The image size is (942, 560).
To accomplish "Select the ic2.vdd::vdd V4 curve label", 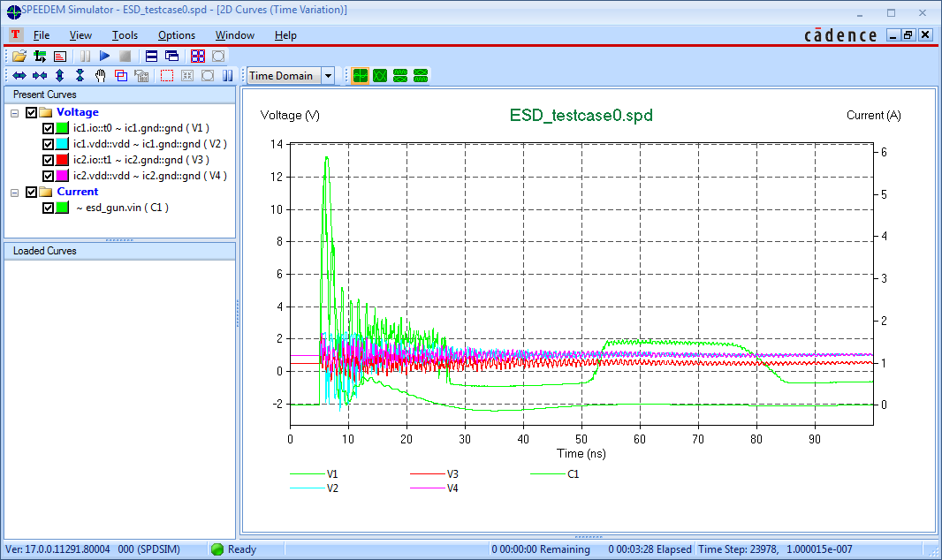I will pos(149,176).
